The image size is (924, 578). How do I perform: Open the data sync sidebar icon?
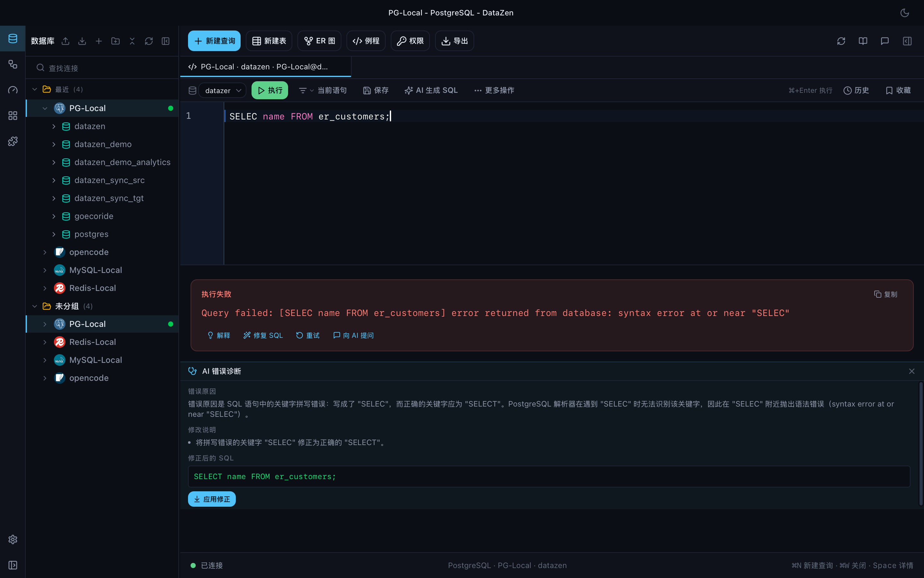click(13, 64)
